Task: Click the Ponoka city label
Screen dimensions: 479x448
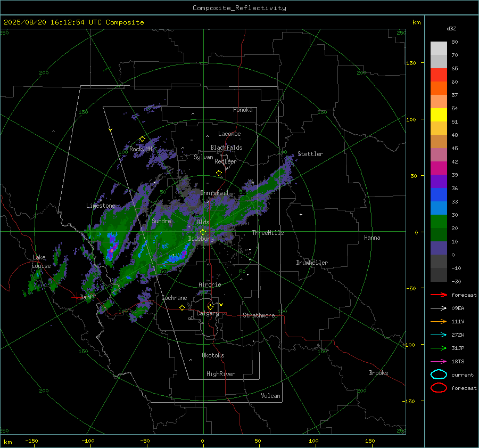Action: coord(243,110)
